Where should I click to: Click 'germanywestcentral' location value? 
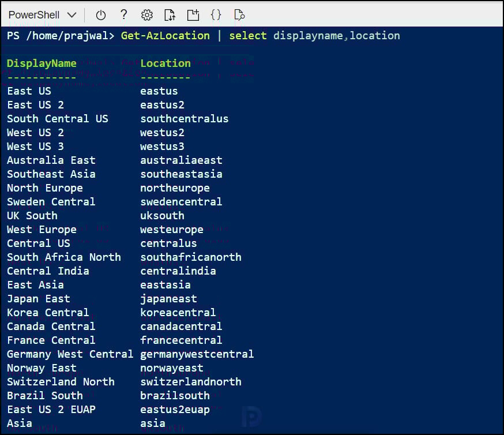click(197, 354)
